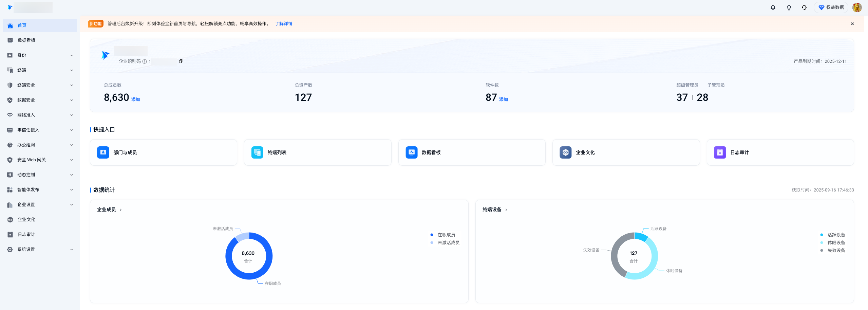Expand the 动态控制 menu chevron
868x310 pixels.
click(x=72, y=175)
